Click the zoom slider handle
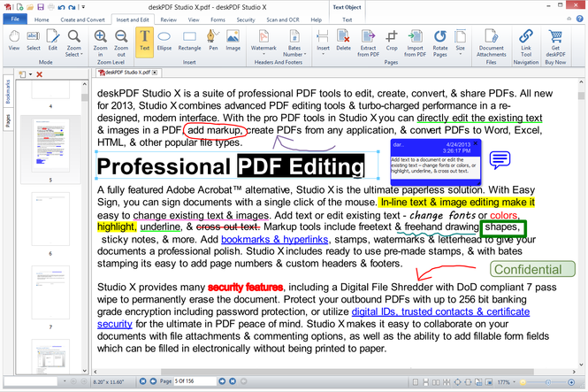This screenshot has height=392, width=588. tap(548, 382)
